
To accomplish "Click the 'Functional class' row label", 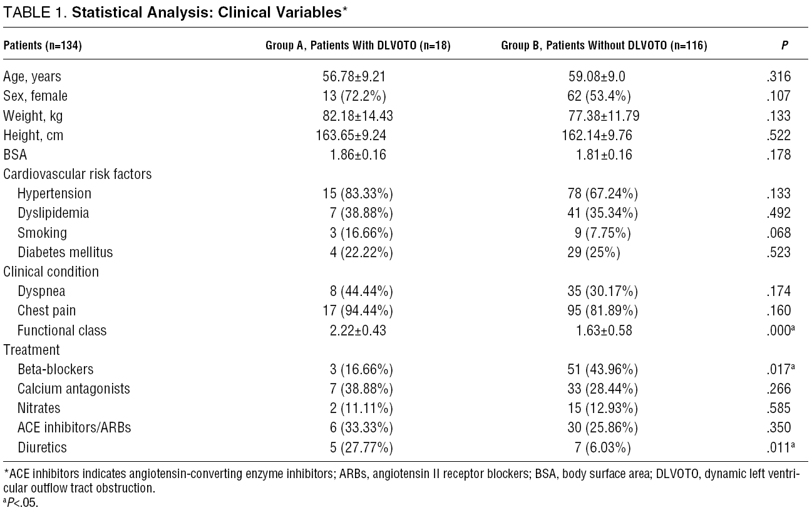I will pos(62,330).
